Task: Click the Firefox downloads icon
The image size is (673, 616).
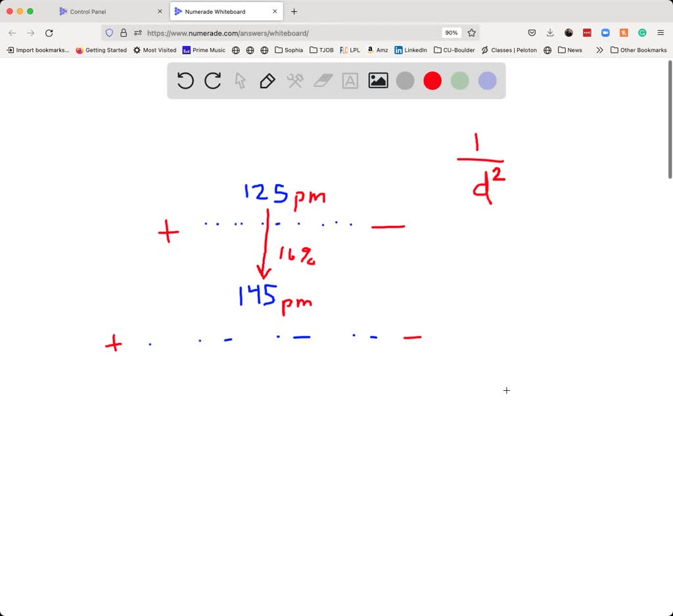Action: point(550,32)
